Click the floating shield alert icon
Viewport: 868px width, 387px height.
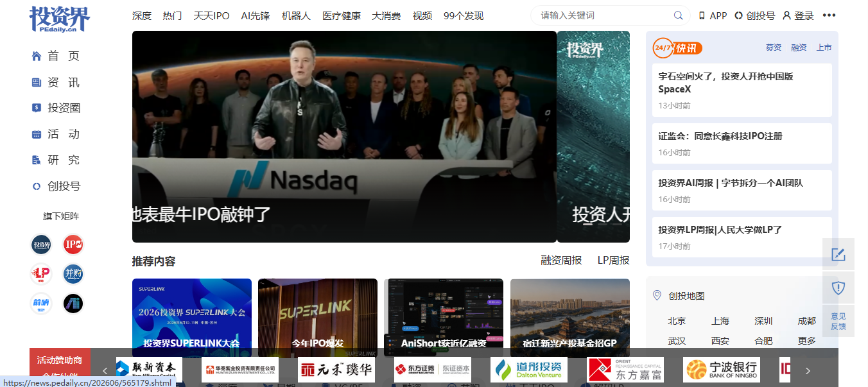(838, 288)
